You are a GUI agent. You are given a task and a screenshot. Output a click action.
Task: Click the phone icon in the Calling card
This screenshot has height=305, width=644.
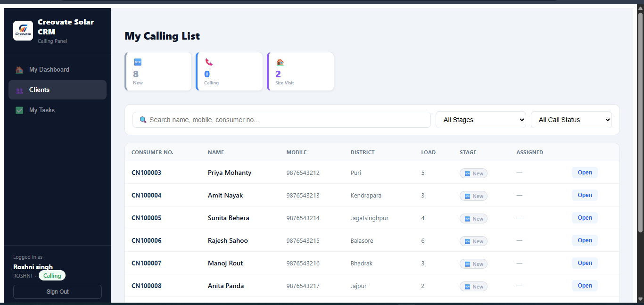click(209, 62)
